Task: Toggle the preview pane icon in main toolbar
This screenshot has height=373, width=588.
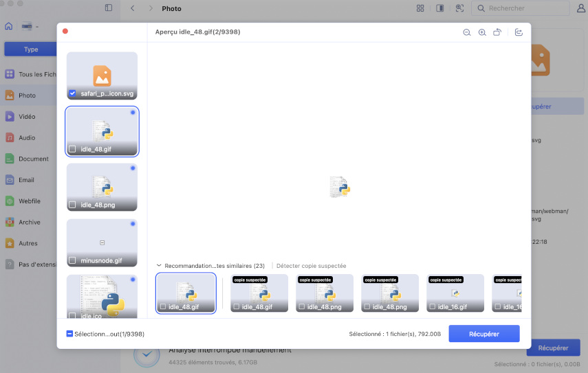Action: point(440,8)
